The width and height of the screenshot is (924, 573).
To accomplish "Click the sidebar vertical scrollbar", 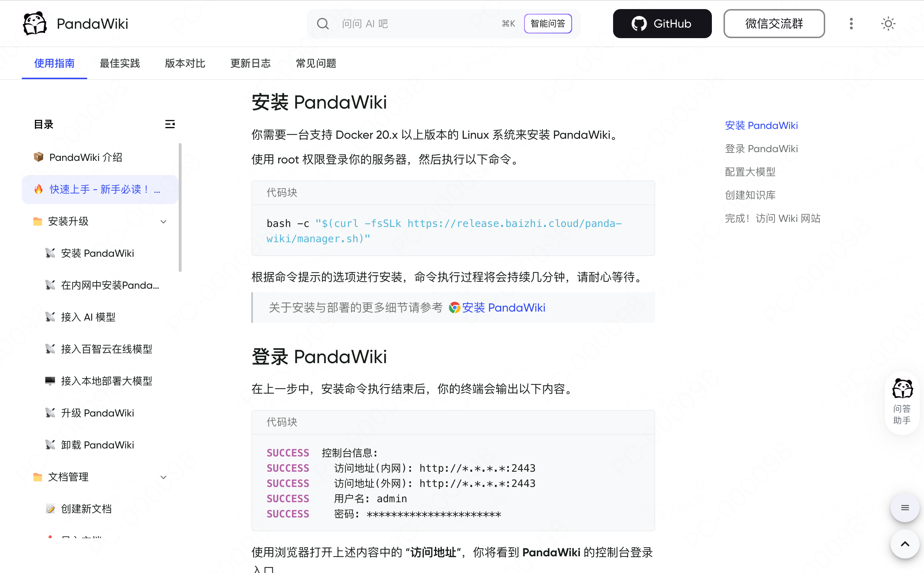I will 180,207.
